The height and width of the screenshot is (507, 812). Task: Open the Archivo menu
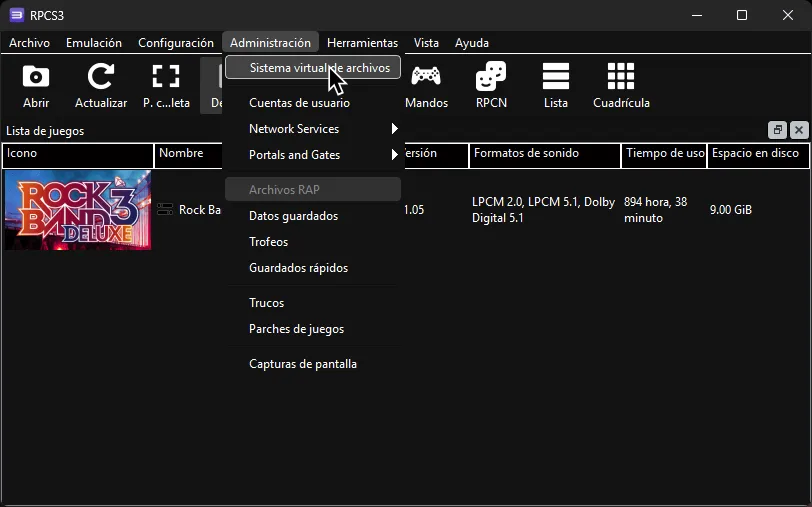pos(30,42)
